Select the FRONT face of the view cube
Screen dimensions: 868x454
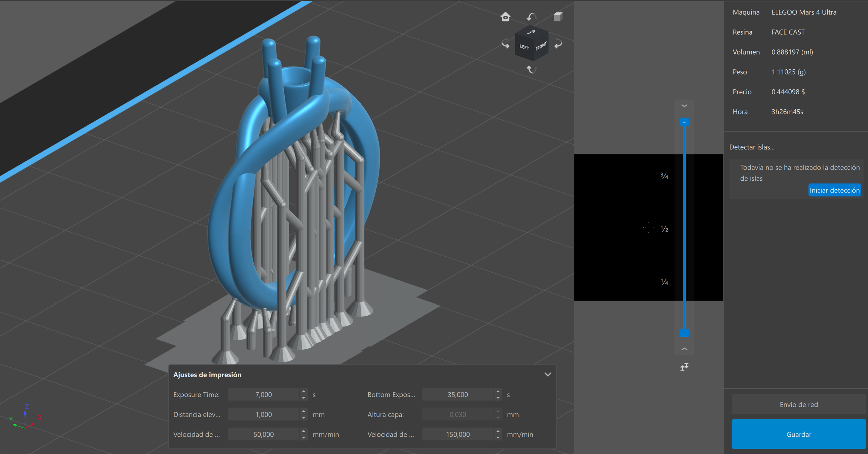(541, 46)
